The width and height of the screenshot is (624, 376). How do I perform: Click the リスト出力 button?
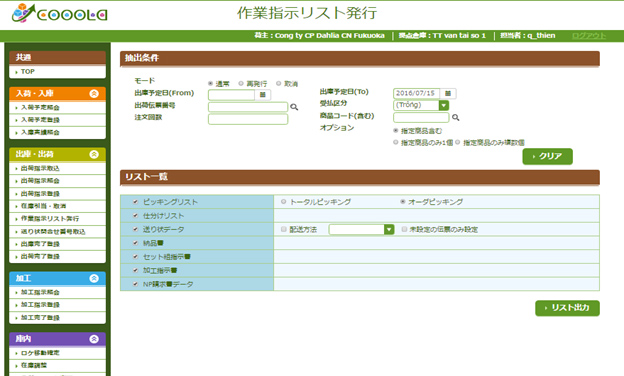[567, 308]
